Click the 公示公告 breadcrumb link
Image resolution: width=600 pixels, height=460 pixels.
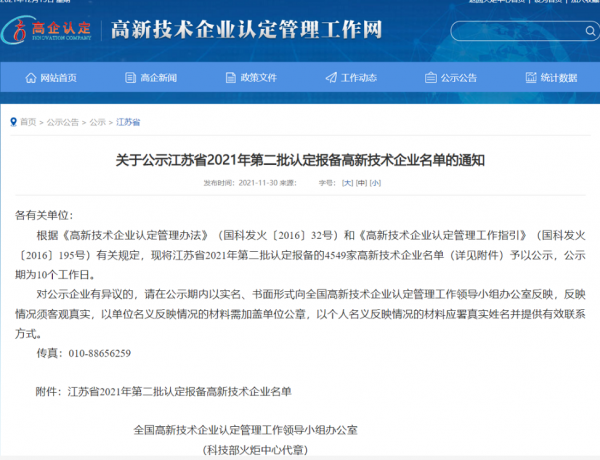62,122
